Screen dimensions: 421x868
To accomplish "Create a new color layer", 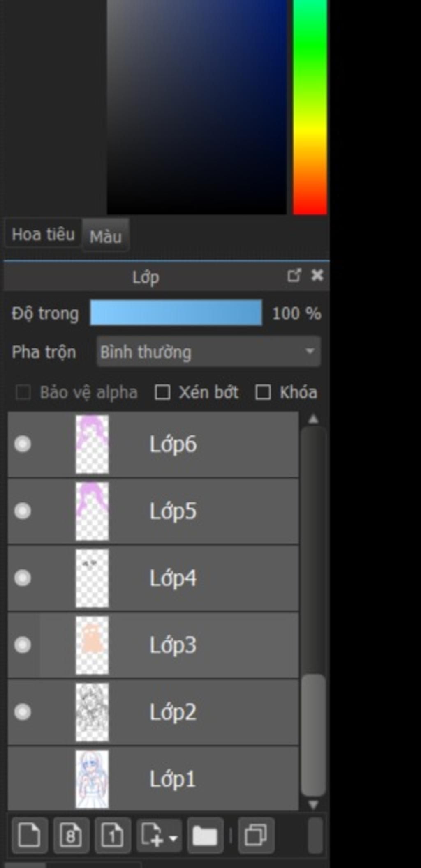I will (30, 835).
